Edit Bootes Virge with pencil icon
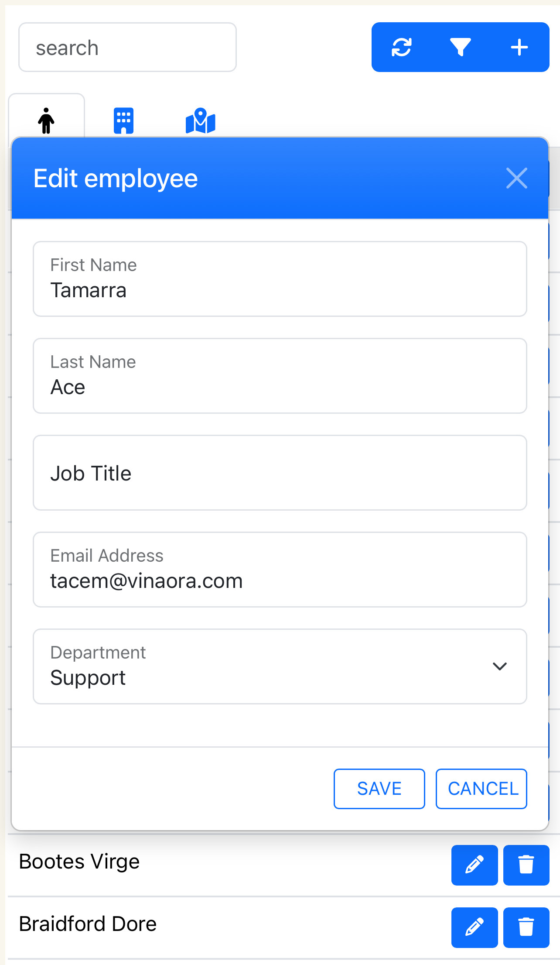The width and height of the screenshot is (560, 965). point(474,865)
